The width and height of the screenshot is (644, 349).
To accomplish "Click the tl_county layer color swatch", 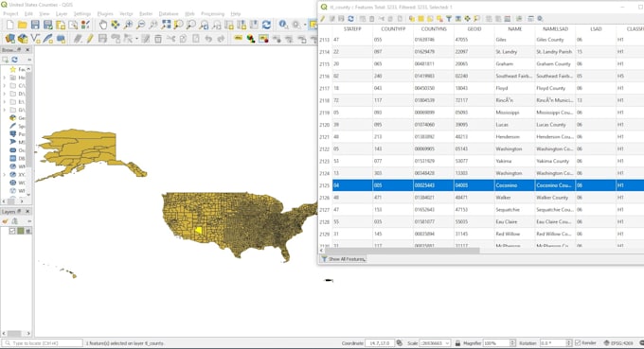I will pos(20,231).
